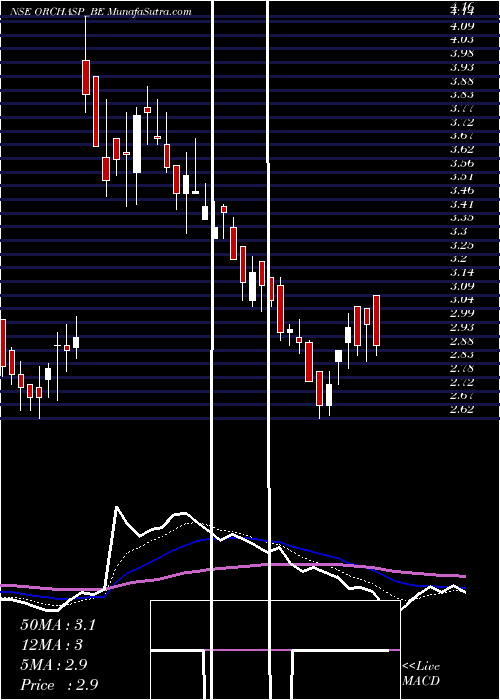Select the 3.56 price axis label
Screen dimensions: 500x700
(462, 163)
